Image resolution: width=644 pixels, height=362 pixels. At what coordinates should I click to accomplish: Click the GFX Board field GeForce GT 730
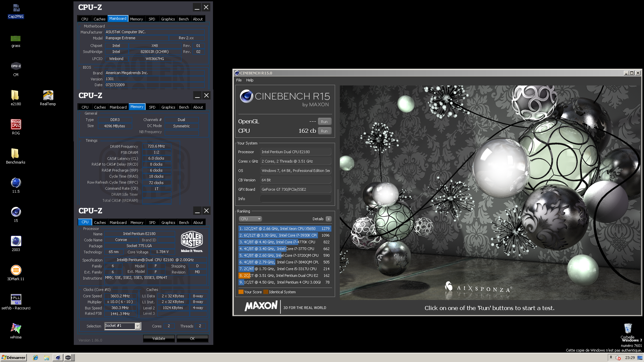pos(296,189)
